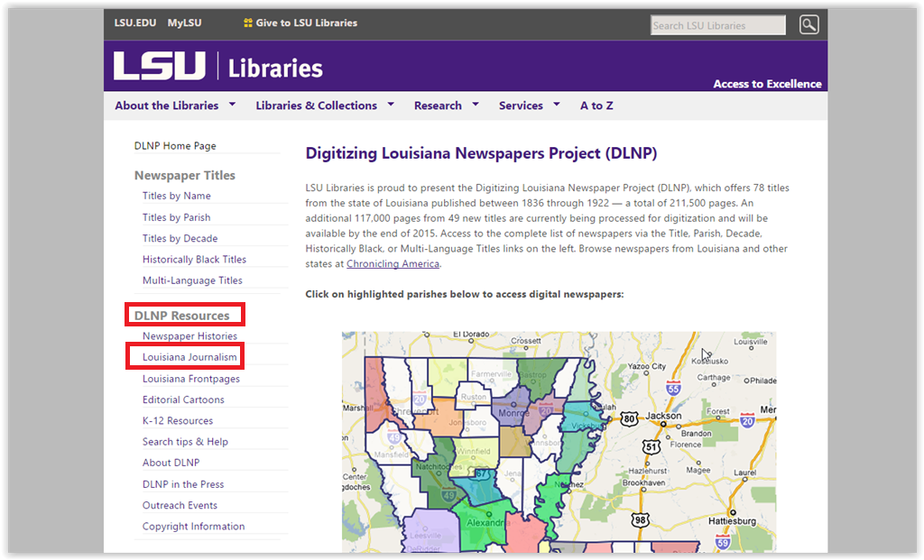Open Libraries & Collections menu

pos(317,106)
